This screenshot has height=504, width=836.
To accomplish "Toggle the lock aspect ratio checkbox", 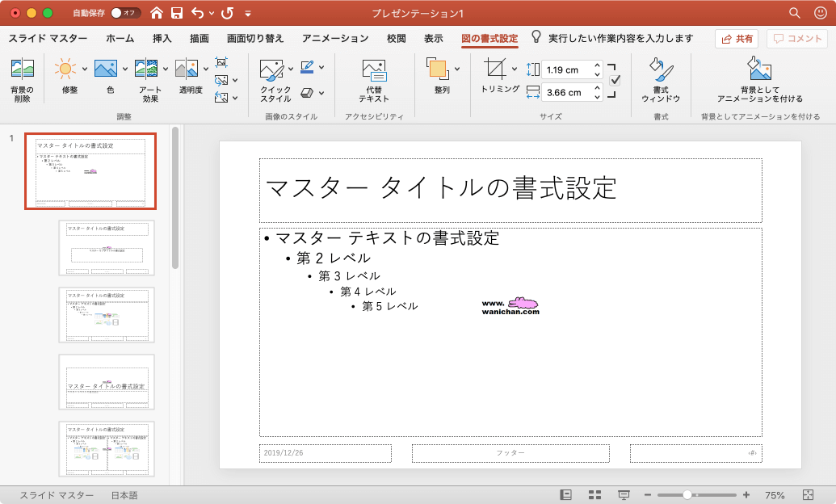I will pos(615,80).
